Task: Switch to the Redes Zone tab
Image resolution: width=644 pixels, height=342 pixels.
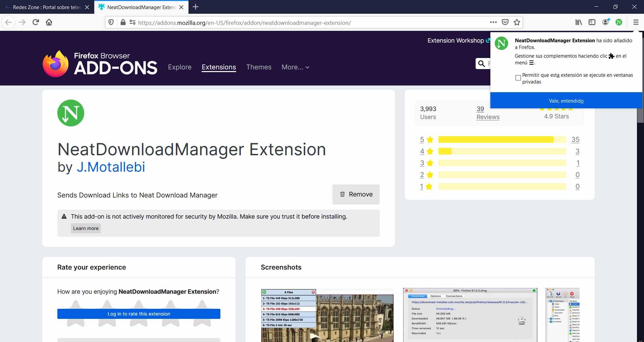Action: pyautogui.click(x=47, y=7)
